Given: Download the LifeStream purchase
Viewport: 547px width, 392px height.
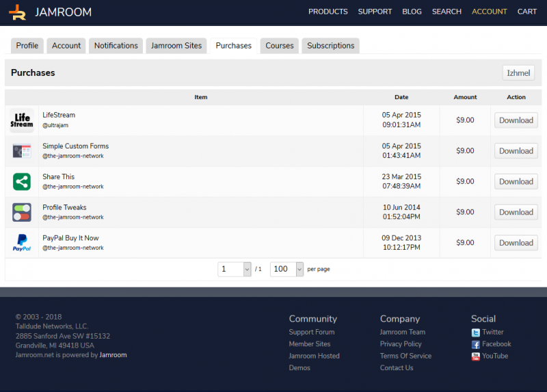Looking at the screenshot, I should (516, 120).
